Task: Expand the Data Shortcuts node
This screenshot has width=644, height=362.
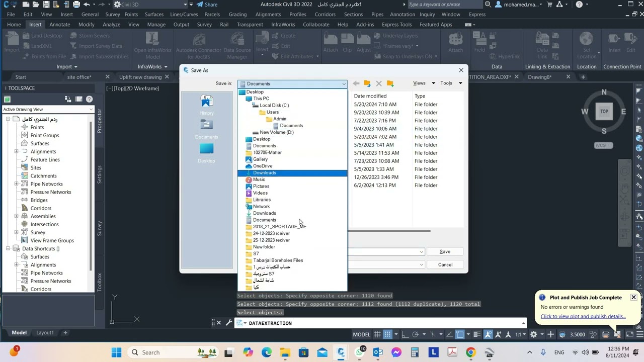Action: coord(8,248)
